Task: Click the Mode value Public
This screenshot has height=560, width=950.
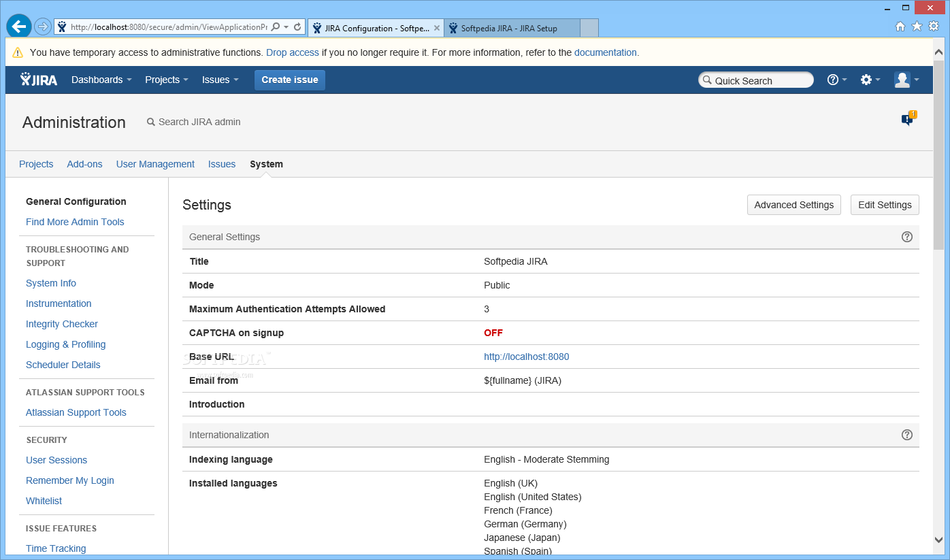Action: pyautogui.click(x=497, y=285)
